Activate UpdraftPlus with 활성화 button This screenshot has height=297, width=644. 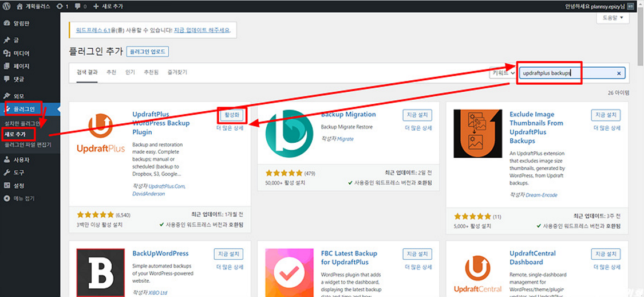[232, 115]
